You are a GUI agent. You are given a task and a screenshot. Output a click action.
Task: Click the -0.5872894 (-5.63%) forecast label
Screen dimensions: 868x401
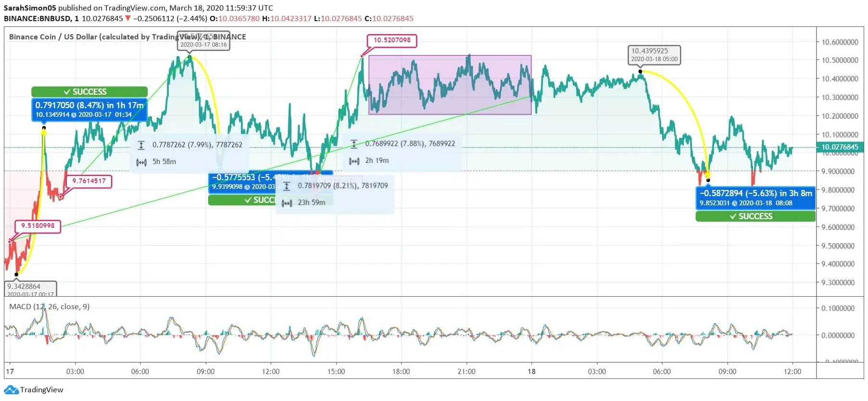755,198
